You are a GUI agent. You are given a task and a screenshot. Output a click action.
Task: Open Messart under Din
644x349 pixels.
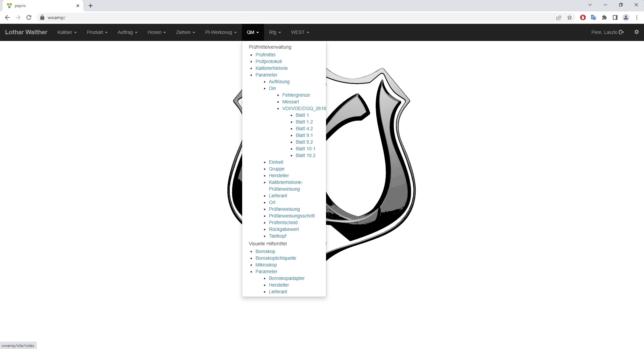click(x=290, y=102)
